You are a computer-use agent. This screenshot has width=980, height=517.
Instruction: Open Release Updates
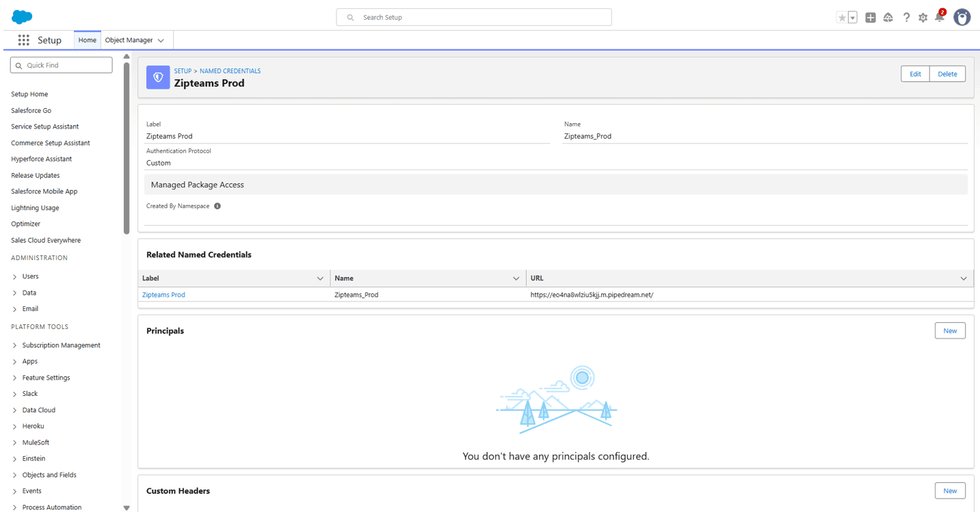click(x=36, y=176)
